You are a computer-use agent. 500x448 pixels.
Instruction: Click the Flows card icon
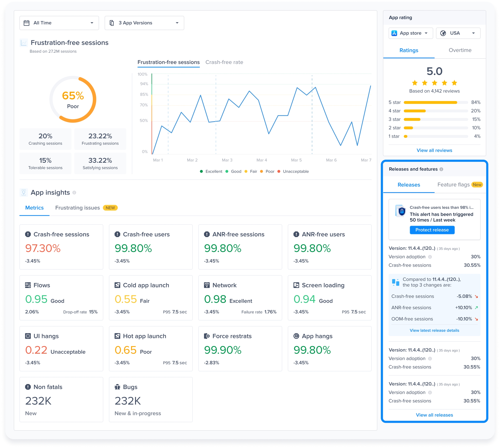coord(28,285)
